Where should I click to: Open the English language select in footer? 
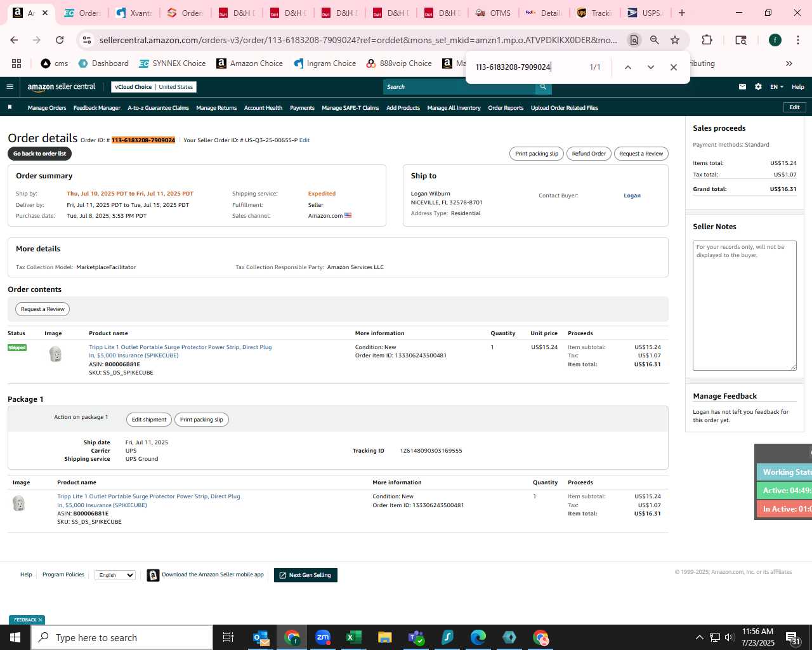point(115,575)
